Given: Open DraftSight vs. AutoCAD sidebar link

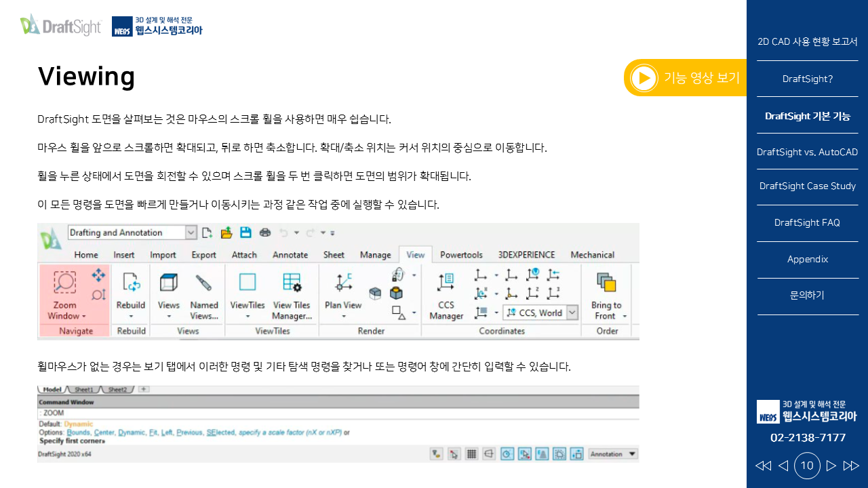Looking at the screenshot, I should 808,152.
